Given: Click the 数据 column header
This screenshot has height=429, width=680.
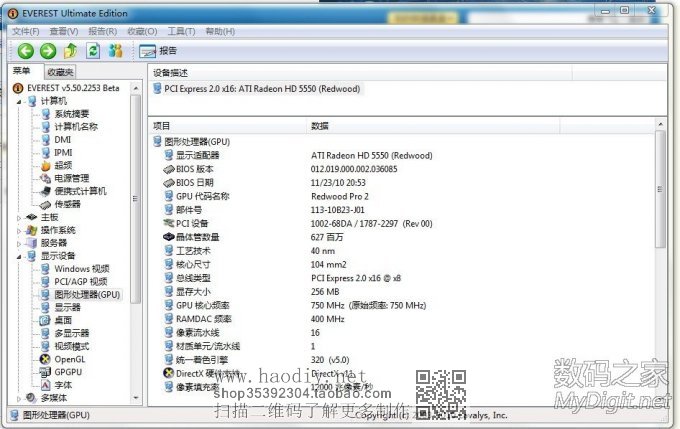Looking at the screenshot, I should (320, 127).
